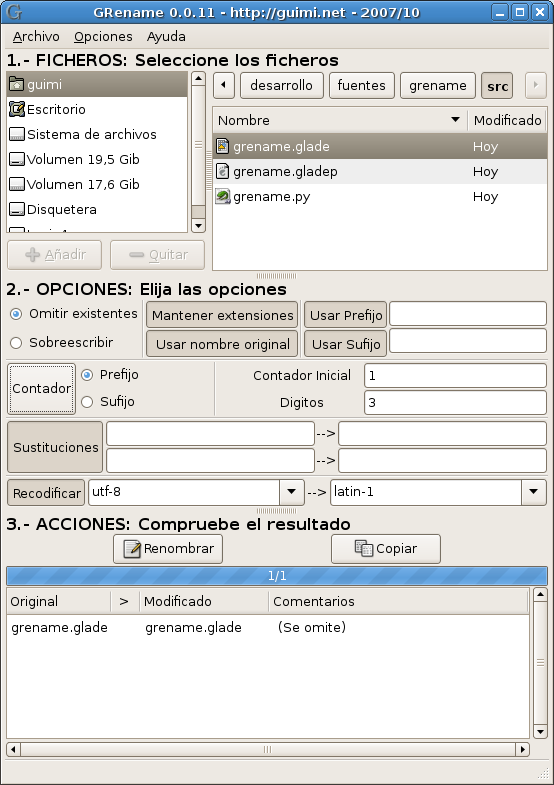Open the utf-8 source encoding dropdown
The image size is (554, 785).
click(292, 492)
